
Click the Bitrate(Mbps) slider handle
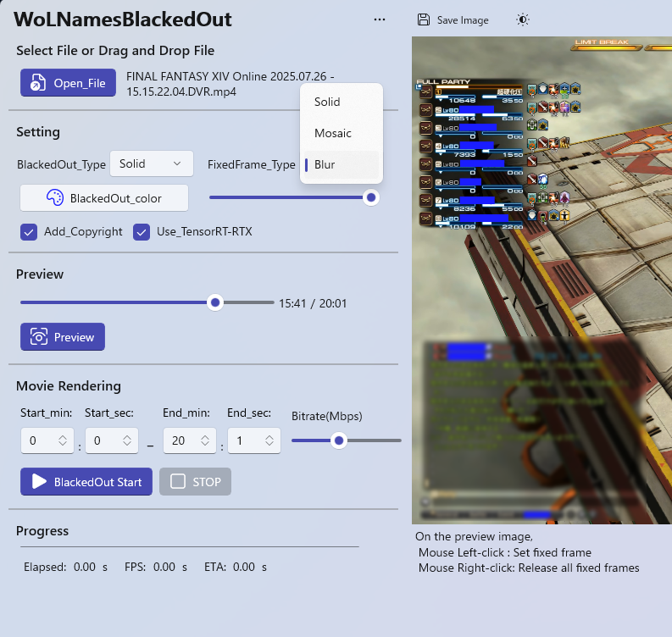(339, 440)
